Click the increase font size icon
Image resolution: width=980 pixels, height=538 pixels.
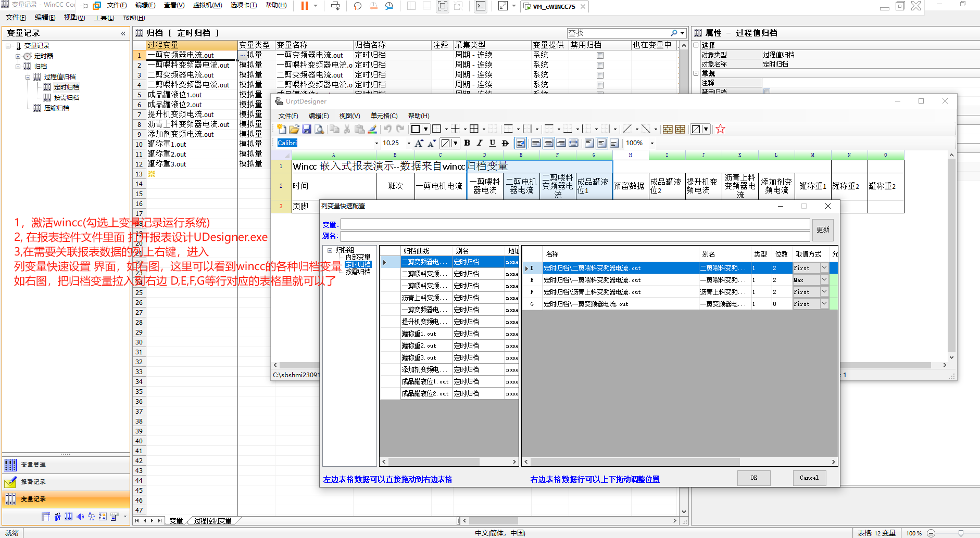pyautogui.click(x=419, y=143)
